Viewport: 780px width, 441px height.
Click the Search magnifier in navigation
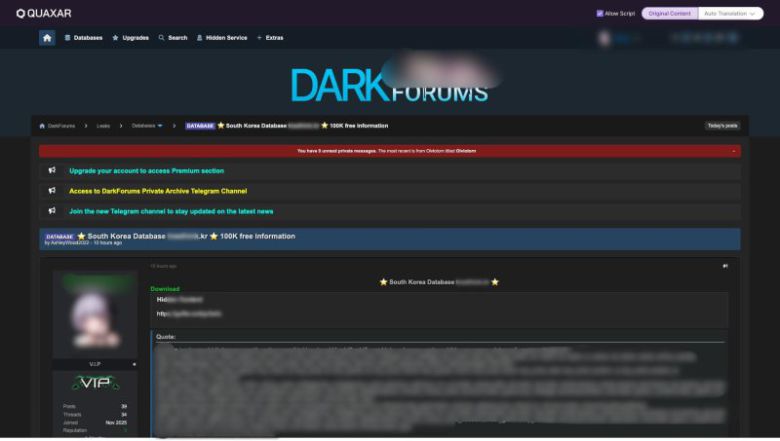(162, 38)
